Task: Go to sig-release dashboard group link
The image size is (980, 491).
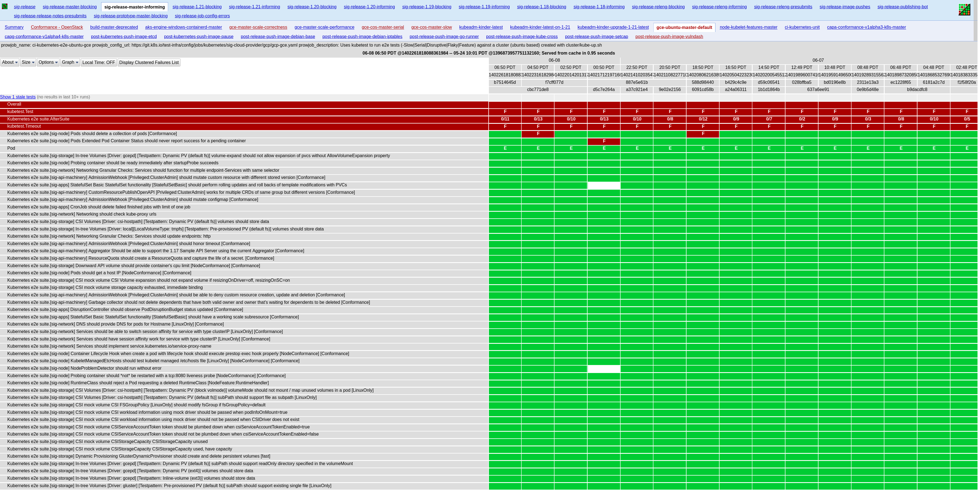Action: (x=25, y=7)
